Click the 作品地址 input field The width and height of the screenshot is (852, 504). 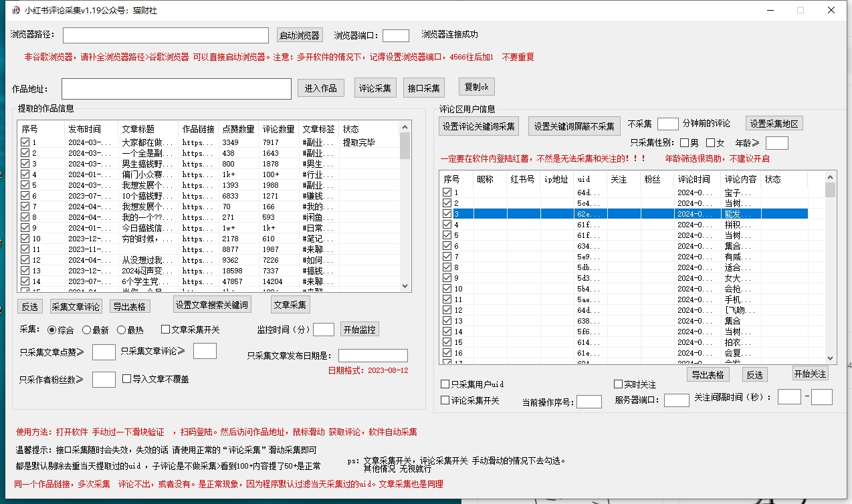coord(177,89)
